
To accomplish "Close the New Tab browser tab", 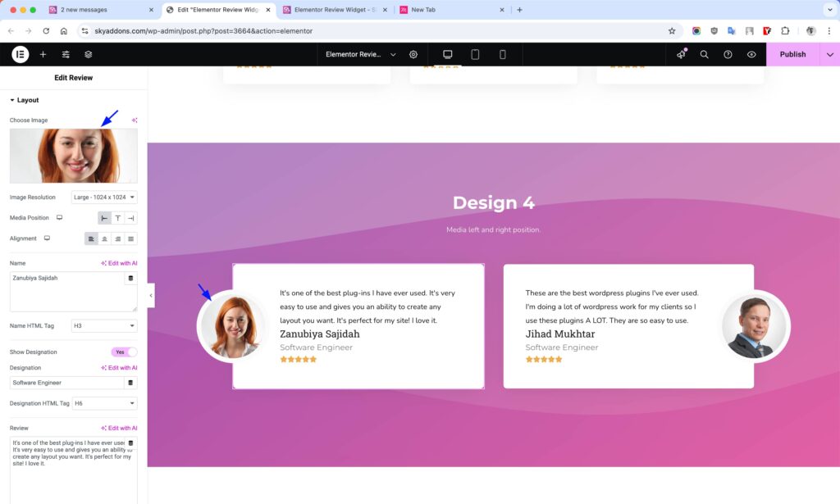I will (x=501, y=10).
